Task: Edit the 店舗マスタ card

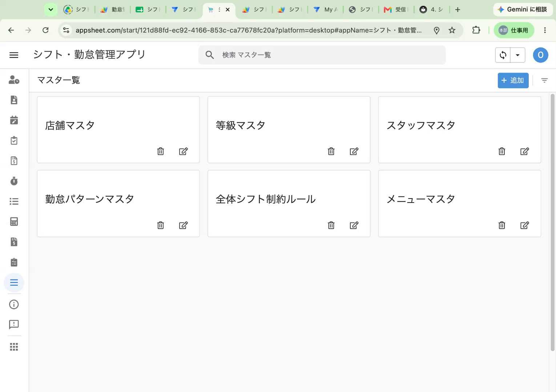Action: [x=184, y=151]
